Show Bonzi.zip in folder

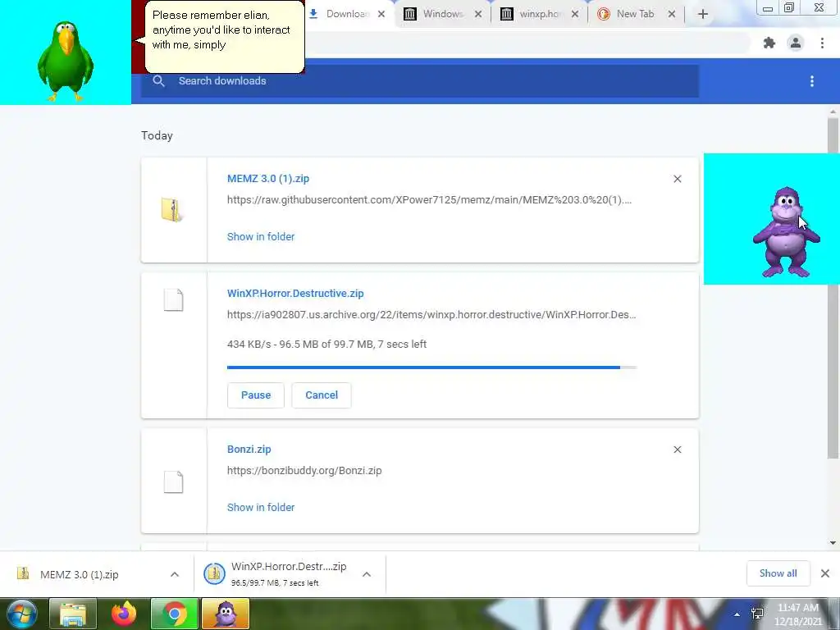point(261,507)
